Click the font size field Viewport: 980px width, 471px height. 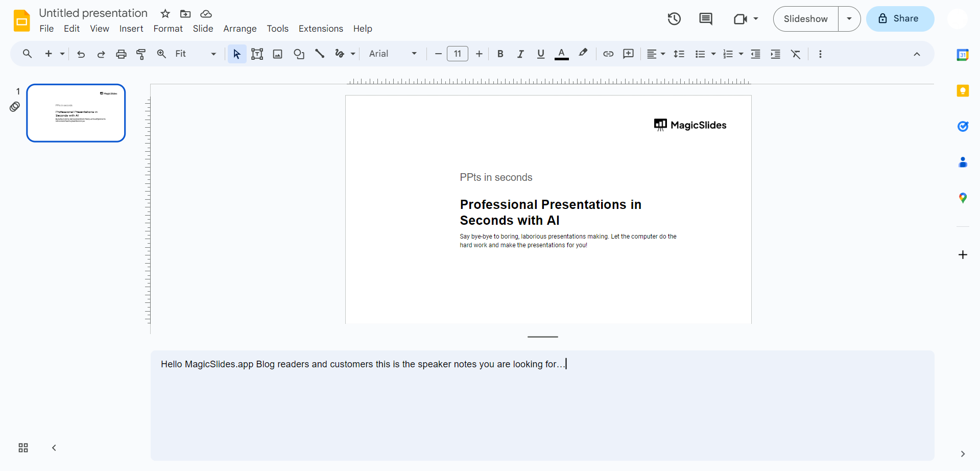(458, 54)
